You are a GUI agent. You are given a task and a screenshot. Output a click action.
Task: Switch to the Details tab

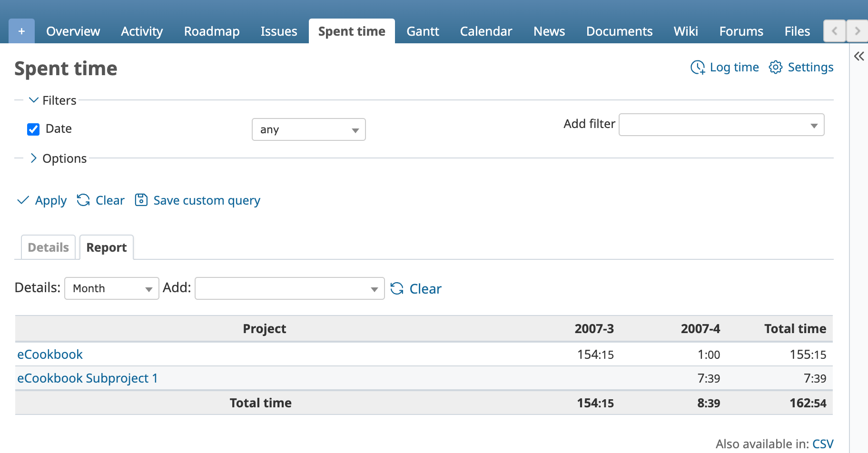click(49, 247)
